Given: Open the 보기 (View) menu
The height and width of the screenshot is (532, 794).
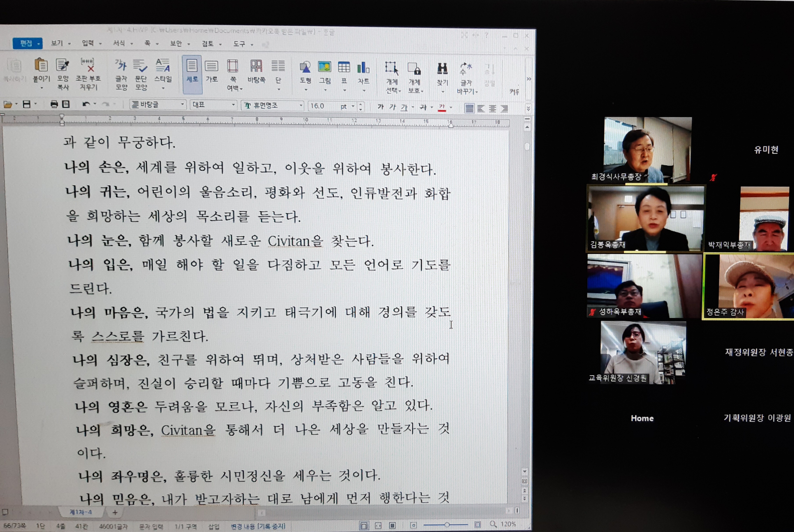Looking at the screenshot, I should [x=61, y=43].
